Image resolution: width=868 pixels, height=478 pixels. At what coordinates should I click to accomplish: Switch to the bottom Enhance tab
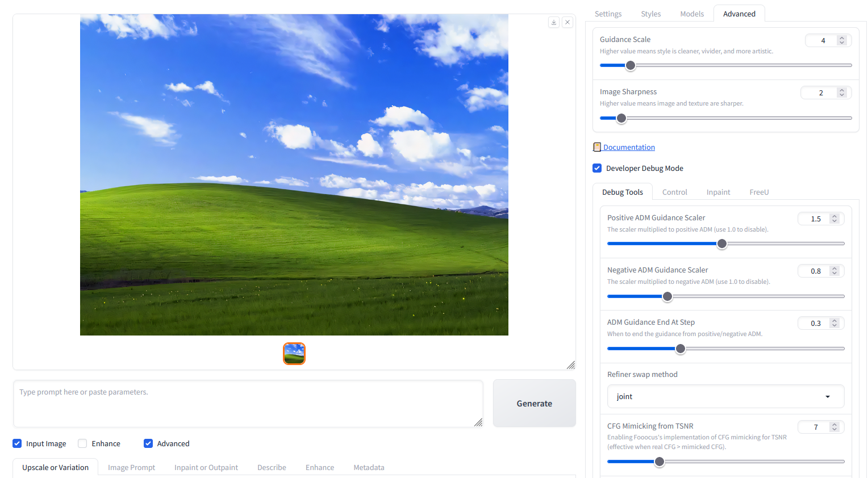(x=320, y=467)
